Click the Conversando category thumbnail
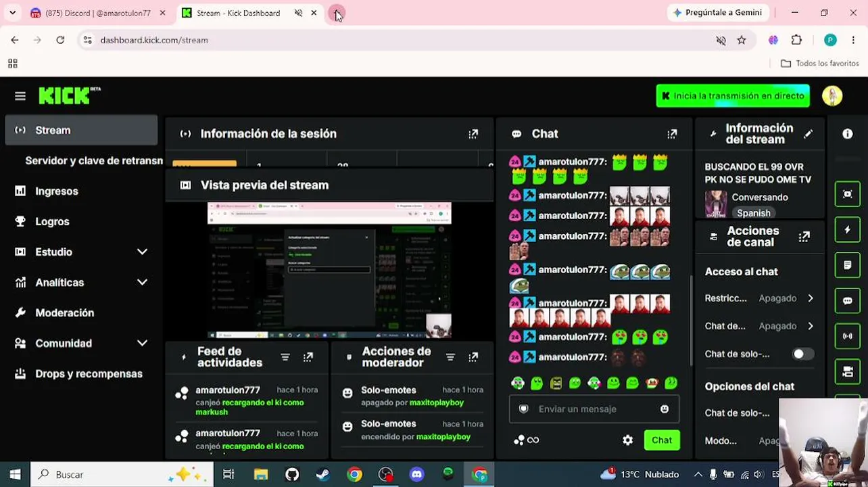The image size is (868, 487). click(x=716, y=204)
